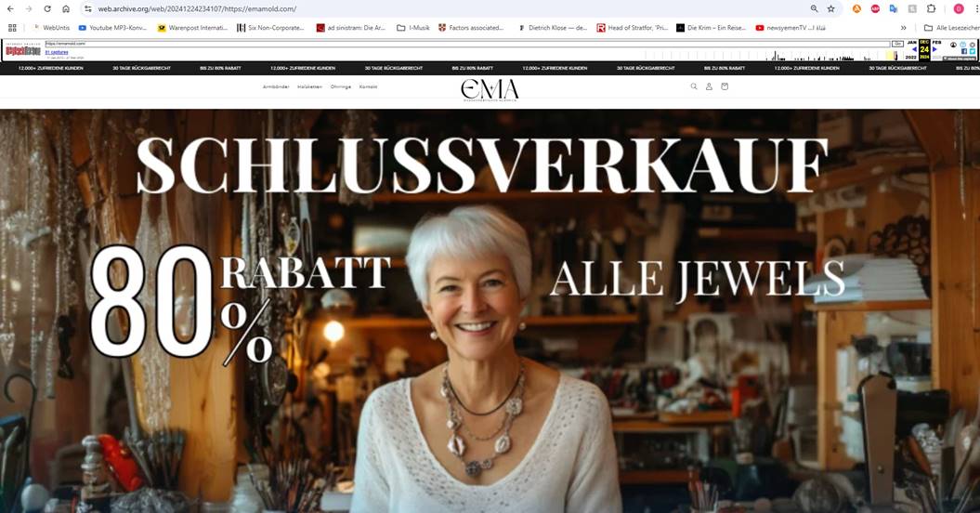980x513 pixels.
Task: Open the I-Musik bookmark folder
Action: [413, 28]
